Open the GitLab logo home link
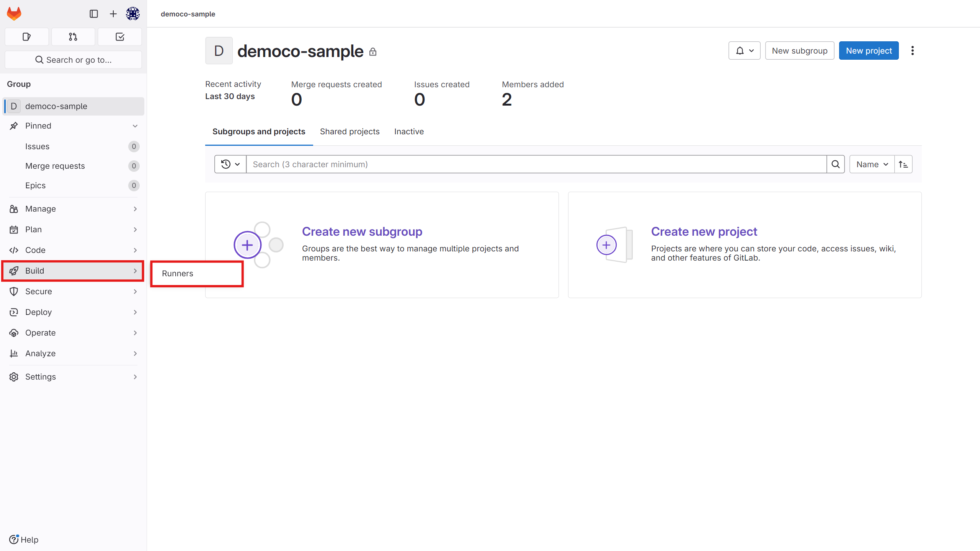This screenshot has height=551, width=980. point(14,14)
